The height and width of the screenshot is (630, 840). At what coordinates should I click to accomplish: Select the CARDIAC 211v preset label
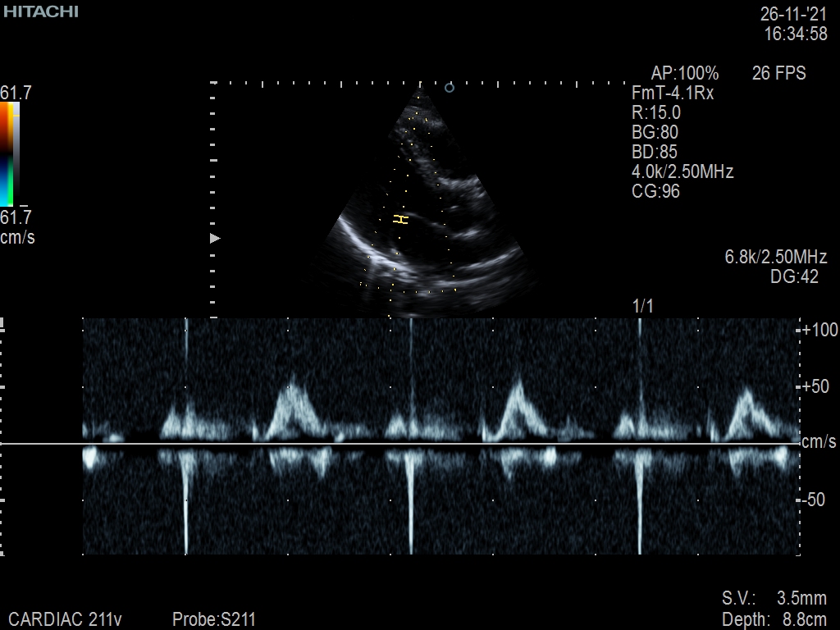(x=65, y=619)
